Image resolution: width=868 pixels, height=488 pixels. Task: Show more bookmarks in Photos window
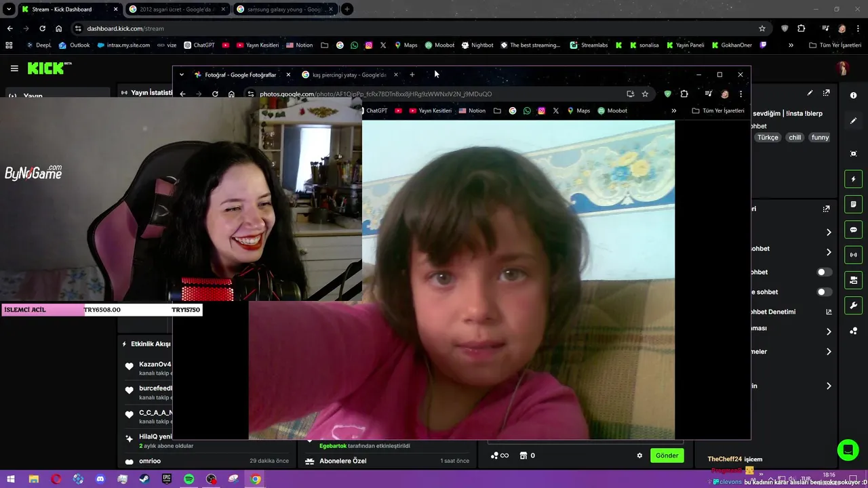tap(673, 110)
